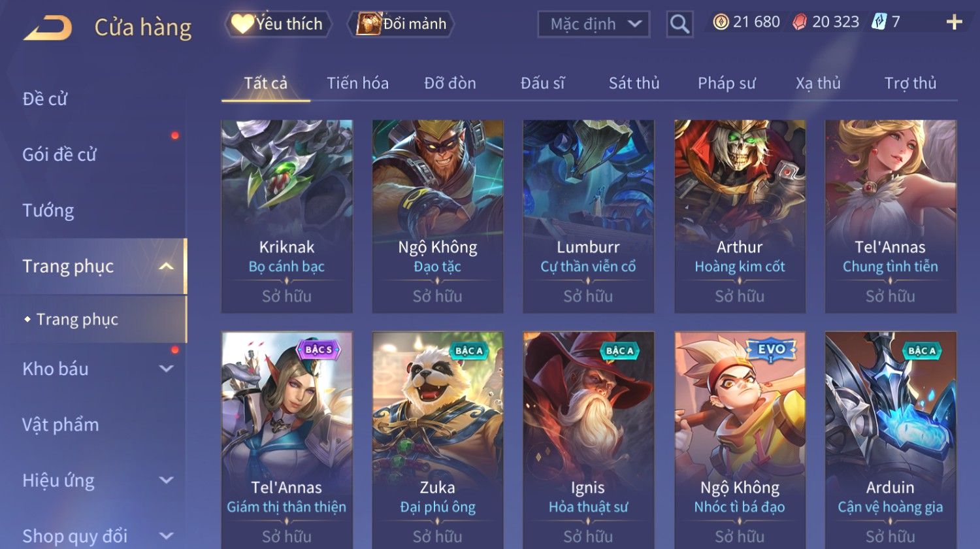Viewport: 980px width, 549px height.
Task: Open Đổi mảnh chest exchange
Action: click(401, 24)
